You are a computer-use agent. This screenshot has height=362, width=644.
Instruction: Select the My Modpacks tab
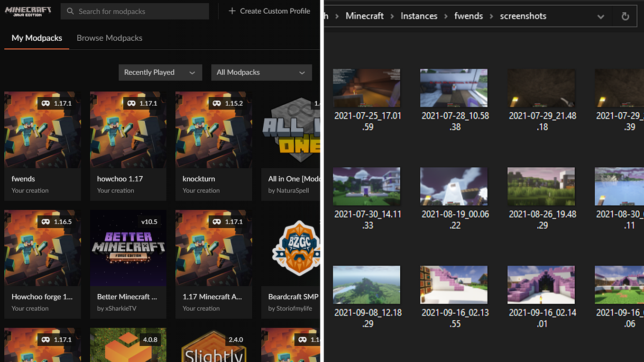(x=36, y=38)
